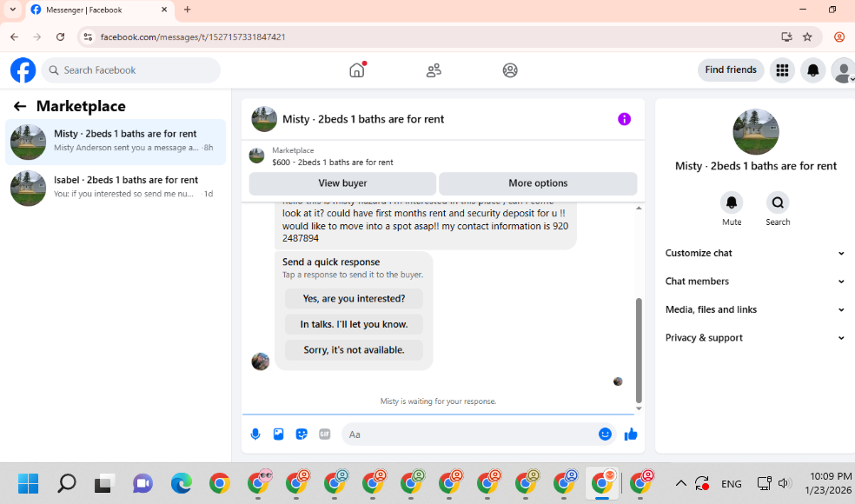The width and height of the screenshot is (855, 504).
Task: Click the chat scroll up arrow
Action: click(639, 208)
